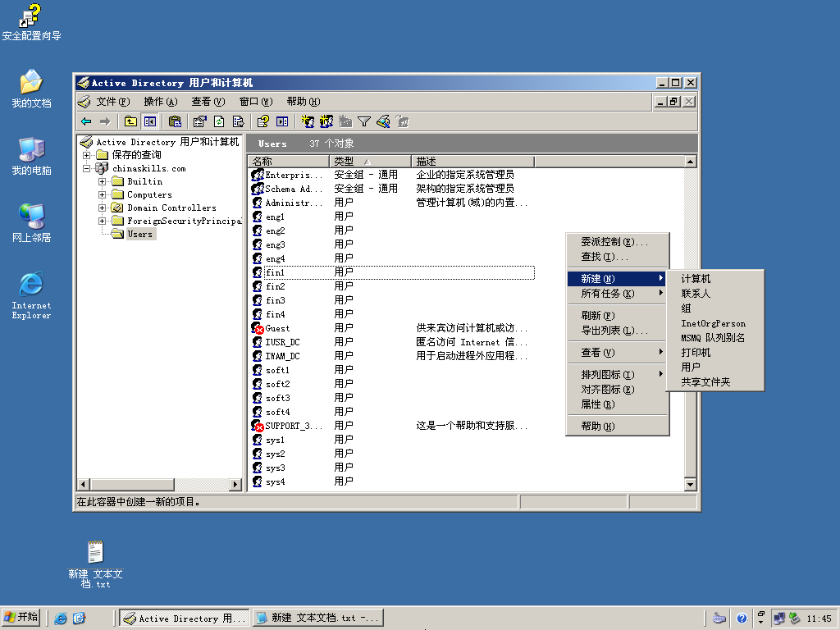Choose 用户 from the 新建 submenu
Screen dimensions: 840x630
pyautogui.click(x=714, y=367)
